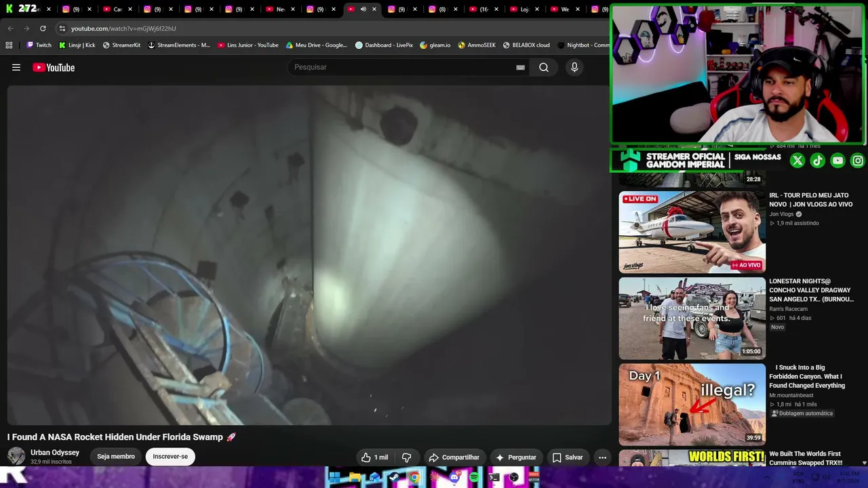Open Lins Junior - YouTube bookmark
Viewport: 868px width, 488px height.
coord(248,45)
